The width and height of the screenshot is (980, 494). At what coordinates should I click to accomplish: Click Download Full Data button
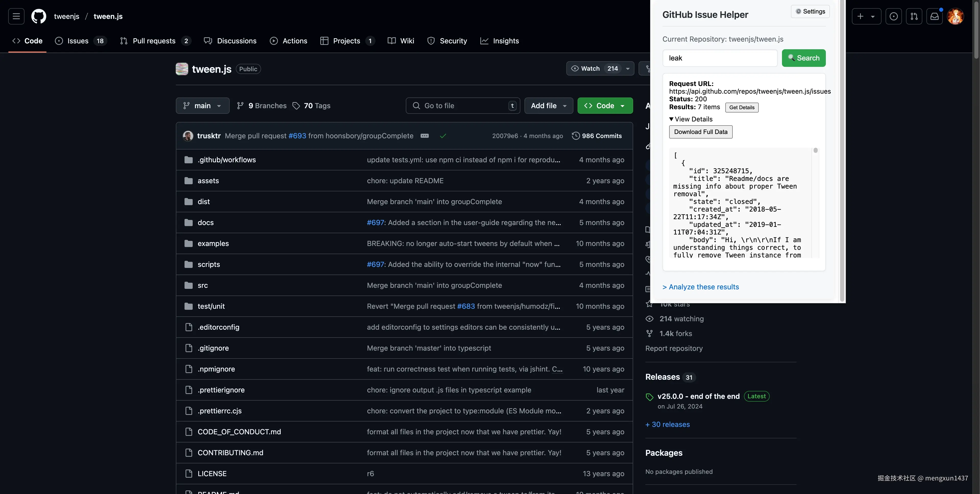click(700, 132)
